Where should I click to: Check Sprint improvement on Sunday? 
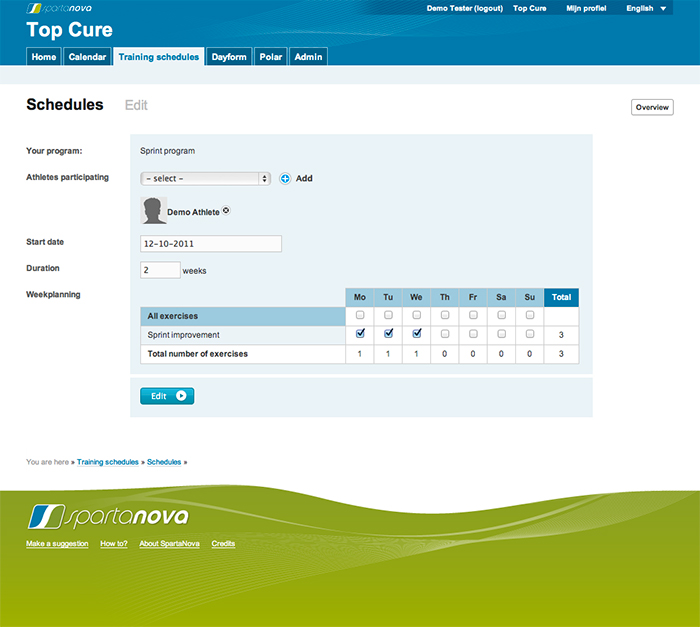tap(530, 334)
